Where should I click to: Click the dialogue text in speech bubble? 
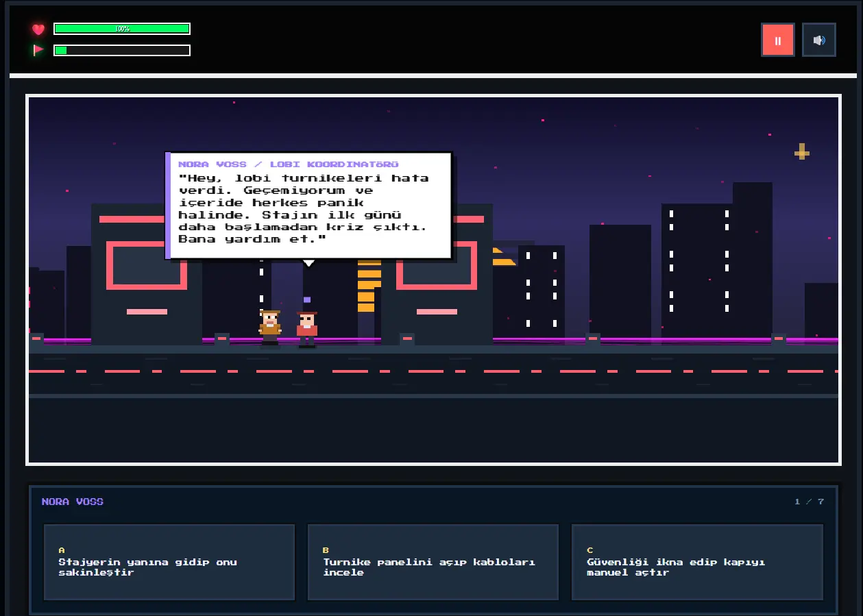pyautogui.click(x=304, y=208)
